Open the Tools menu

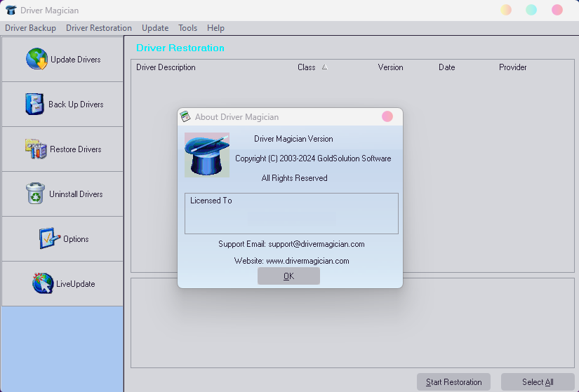(x=187, y=28)
